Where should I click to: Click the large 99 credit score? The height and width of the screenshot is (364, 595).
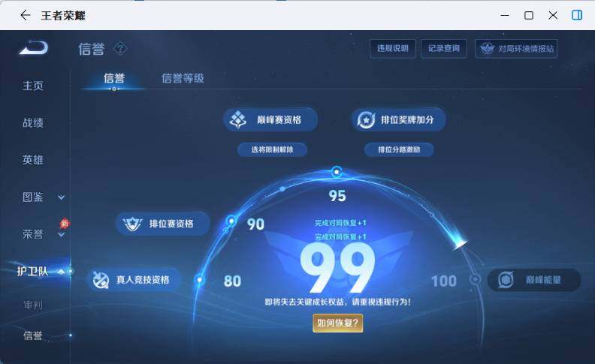pyautogui.click(x=337, y=268)
